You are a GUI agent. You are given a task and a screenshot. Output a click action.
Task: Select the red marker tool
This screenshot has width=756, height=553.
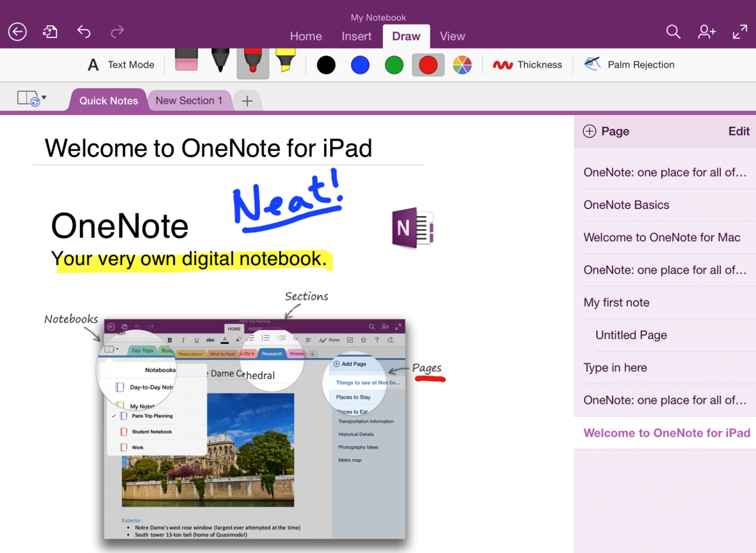253,64
